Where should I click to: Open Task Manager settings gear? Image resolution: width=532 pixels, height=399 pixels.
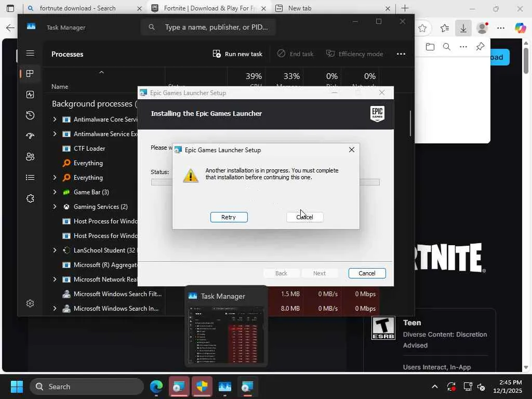[x=30, y=303]
